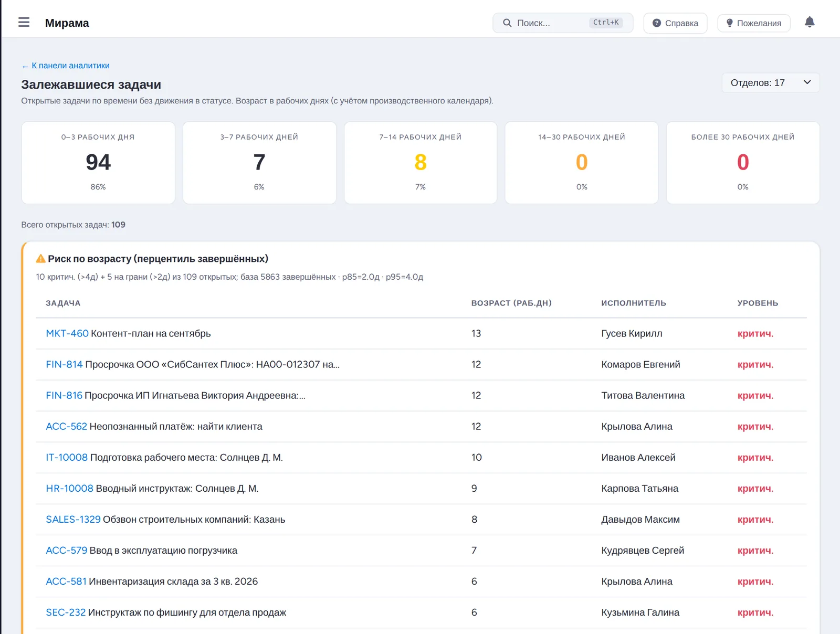
Task: Focus the Поиск search field
Action: (x=563, y=23)
